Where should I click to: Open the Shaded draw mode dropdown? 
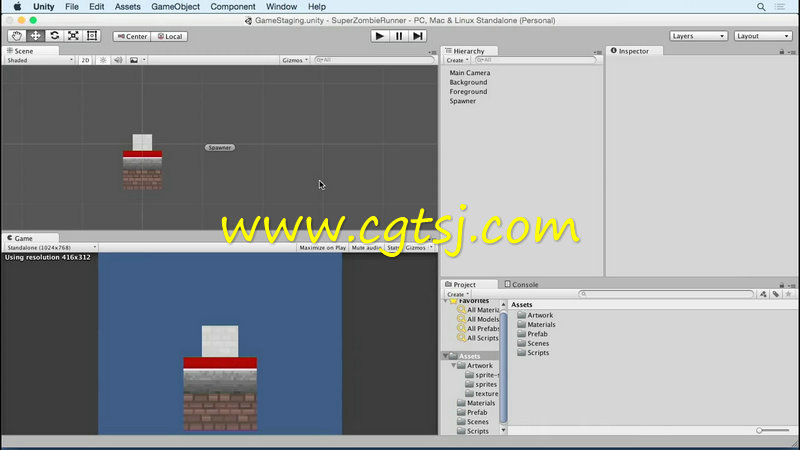39,60
